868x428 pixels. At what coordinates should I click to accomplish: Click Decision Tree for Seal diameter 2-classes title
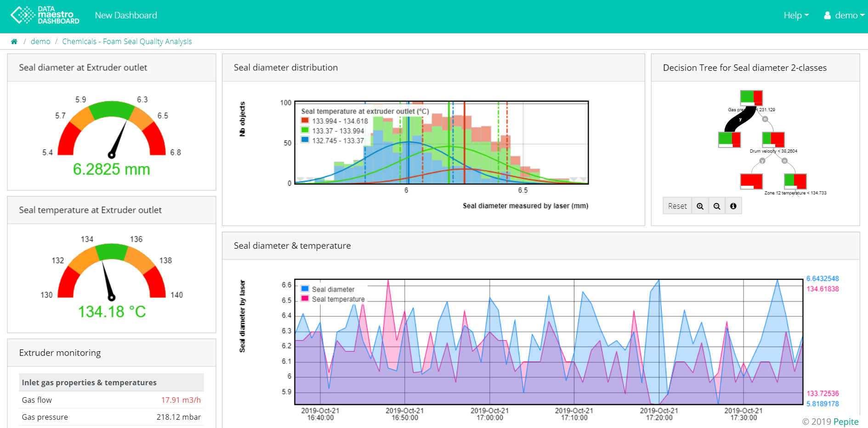pyautogui.click(x=745, y=68)
